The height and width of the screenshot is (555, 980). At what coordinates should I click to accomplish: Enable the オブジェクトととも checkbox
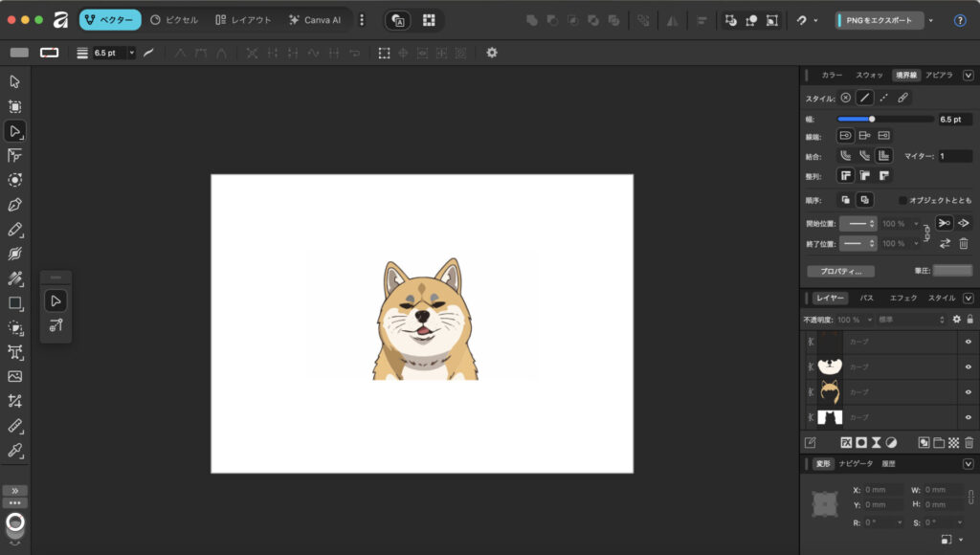902,200
